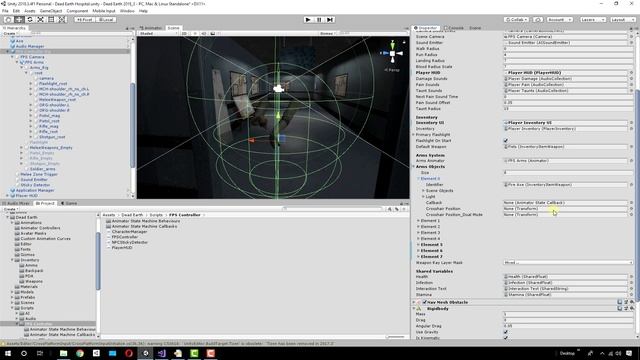Toggle the Pivot handle position button

click(84, 20)
